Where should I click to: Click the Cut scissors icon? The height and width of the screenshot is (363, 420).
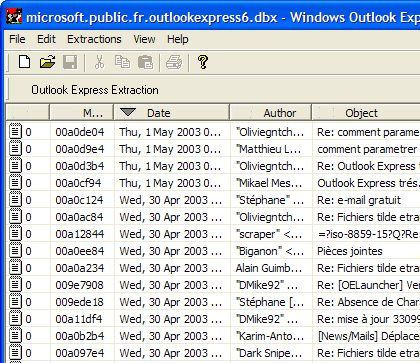point(99,62)
